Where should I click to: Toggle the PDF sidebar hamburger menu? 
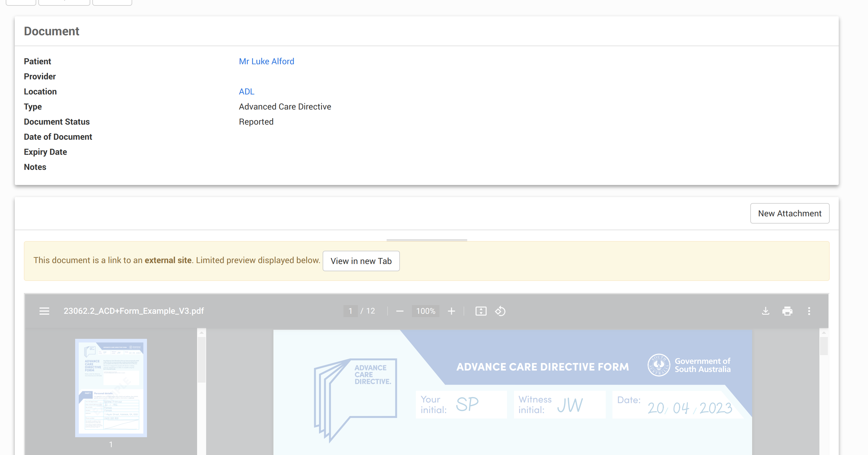point(44,311)
